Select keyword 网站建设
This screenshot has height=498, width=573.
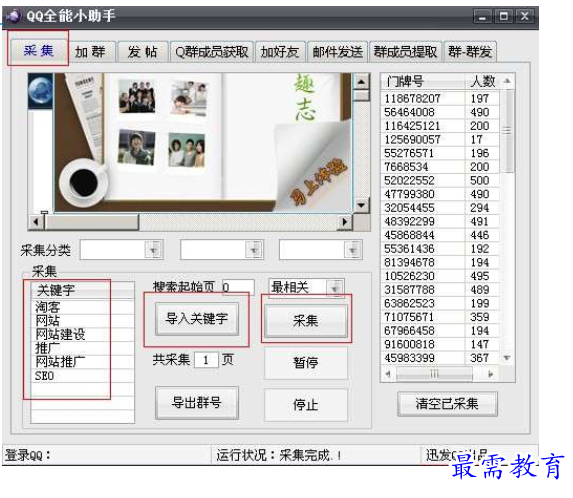tap(83, 334)
